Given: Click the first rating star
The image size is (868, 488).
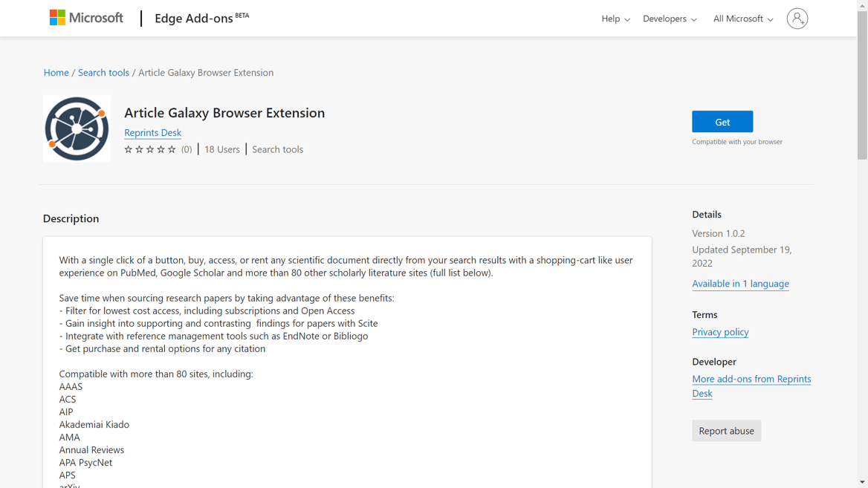Looking at the screenshot, I should 127,149.
